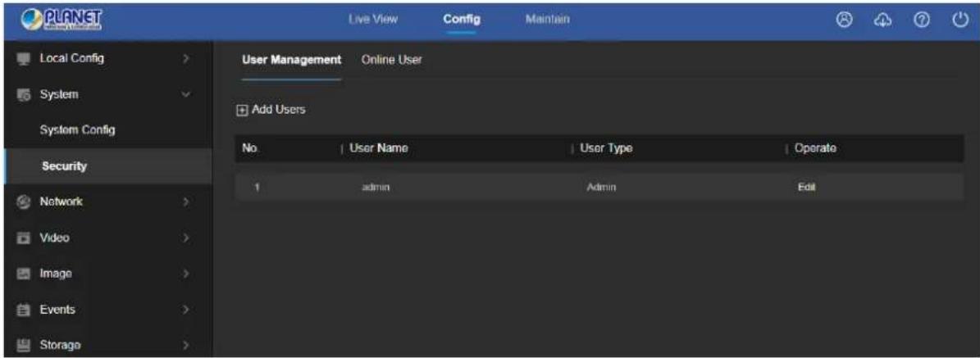Click the cloud download icon in header

882,20
